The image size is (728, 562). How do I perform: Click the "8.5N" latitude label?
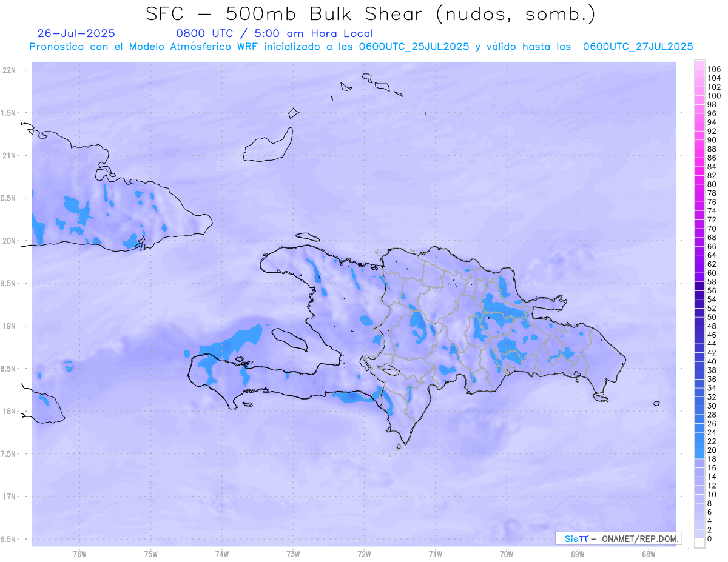coord(8,369)
